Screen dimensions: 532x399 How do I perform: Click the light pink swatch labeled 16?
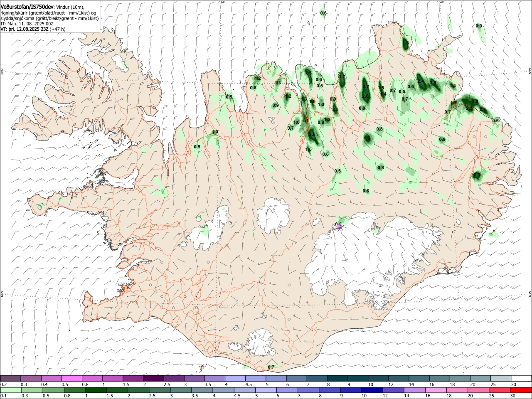[x=436, y=390]
